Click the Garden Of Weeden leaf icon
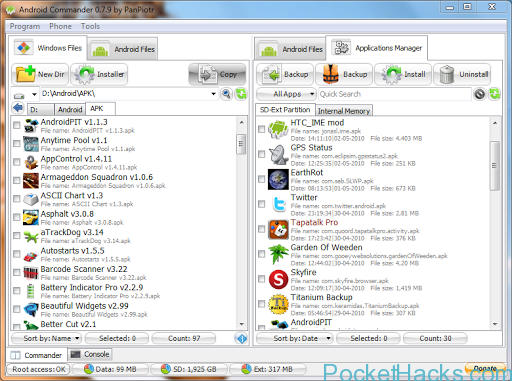 click(x=278, y=254)
